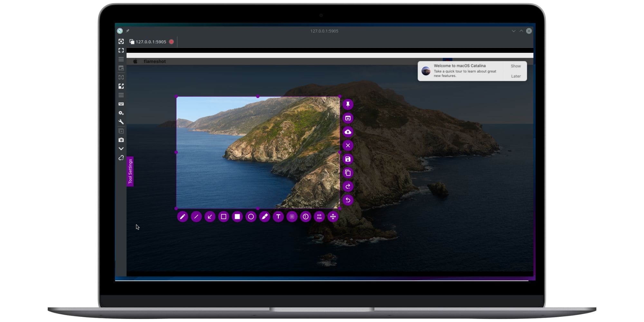Click Show on the welcome notification
The image size is (644, 322).
(x=516, y=66)
